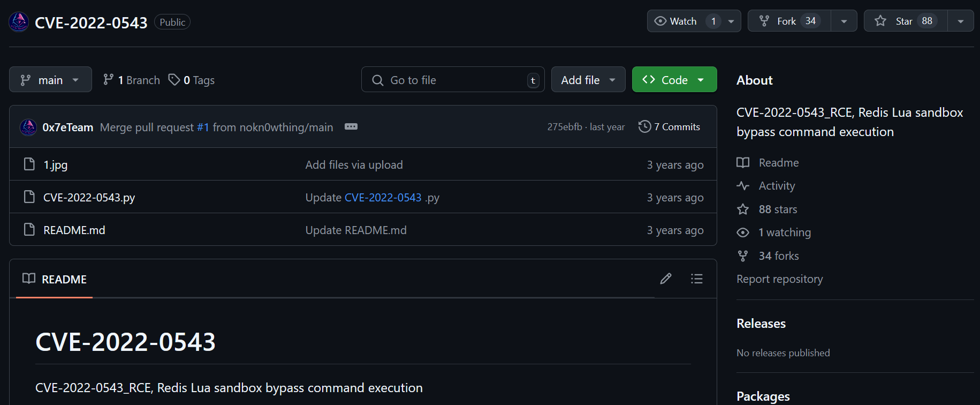Click the file icon beside 1.jpg
The image size is (980, 405).
pyautogui.click(x=29, y=164)
